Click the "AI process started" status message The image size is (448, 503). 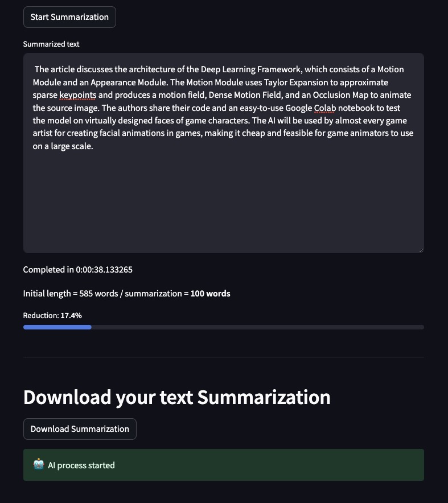(x=81, y=465)
